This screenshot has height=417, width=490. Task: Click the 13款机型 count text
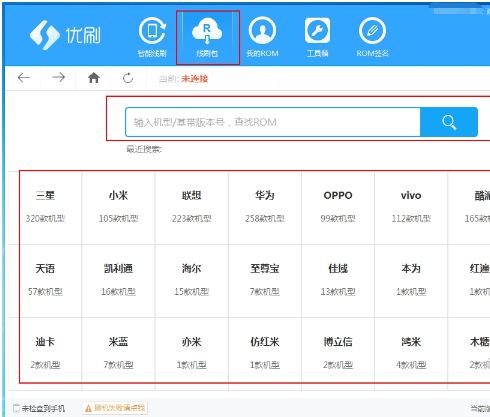338,292
